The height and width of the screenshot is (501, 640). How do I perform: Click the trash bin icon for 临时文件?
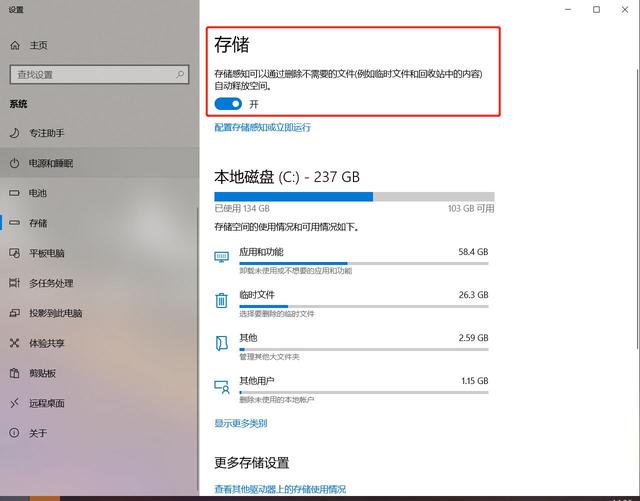(221, 301)
